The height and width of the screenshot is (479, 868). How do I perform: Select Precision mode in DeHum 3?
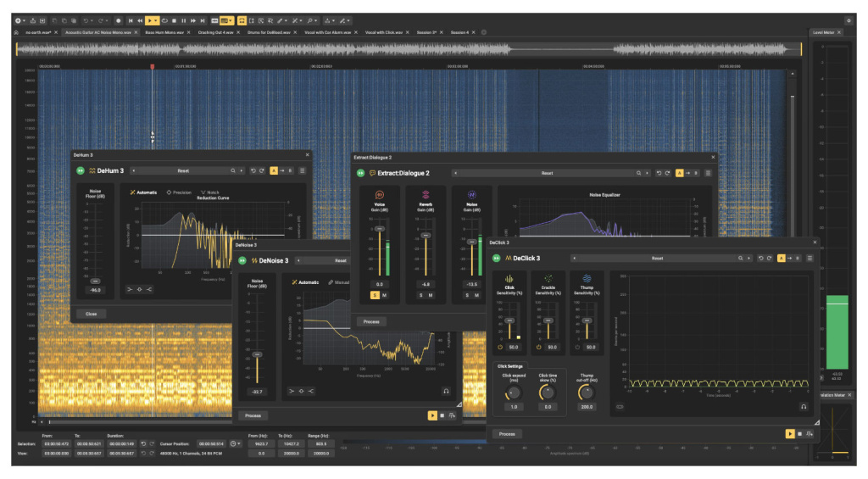[179, 192]
